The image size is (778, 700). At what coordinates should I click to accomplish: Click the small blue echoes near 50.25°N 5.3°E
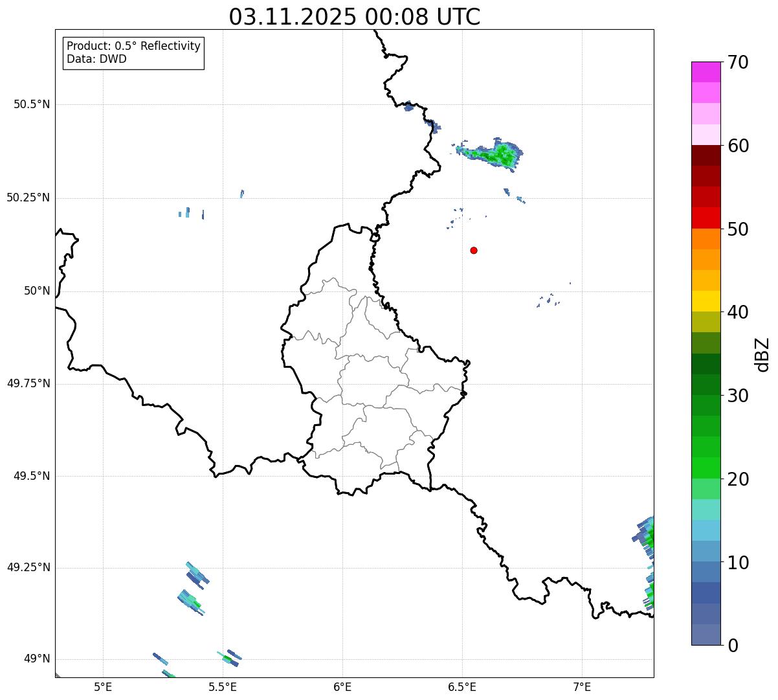(x=191, y=212)
